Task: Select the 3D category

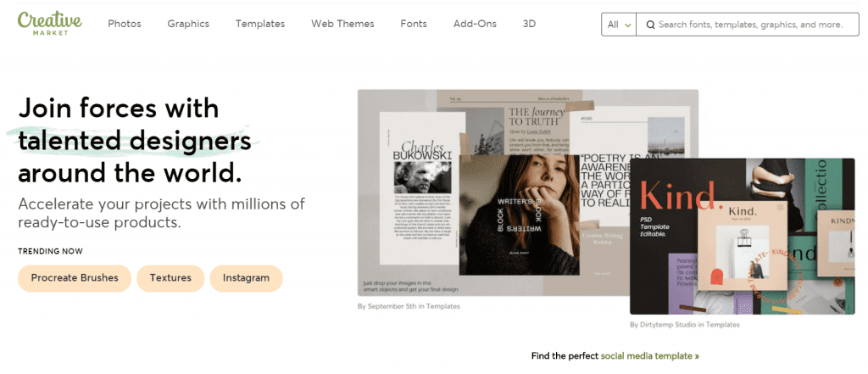Action: click(x=531, y=24)
